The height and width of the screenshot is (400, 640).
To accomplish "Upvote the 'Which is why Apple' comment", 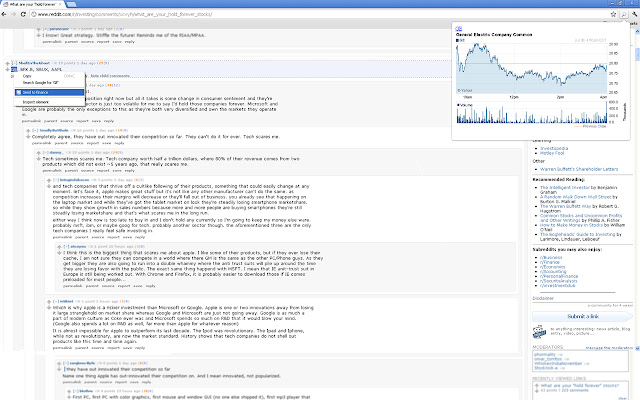I will click(49, 302).
